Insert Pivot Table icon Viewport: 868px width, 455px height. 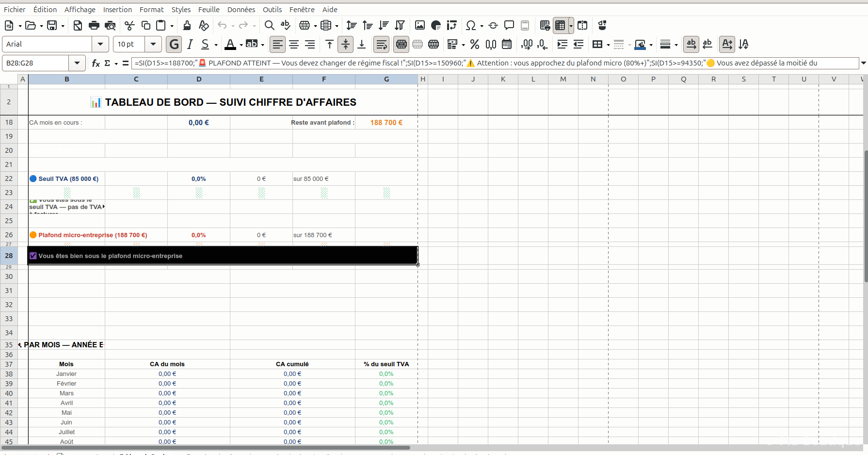coord(452,25)
